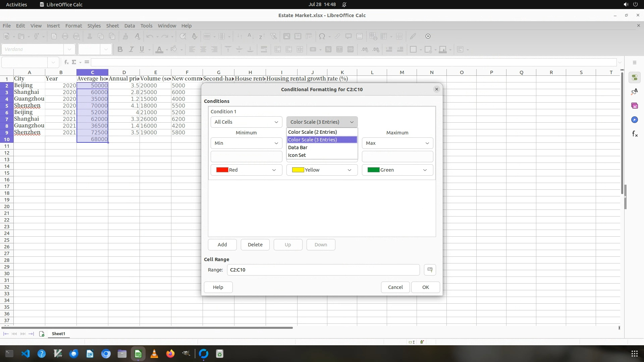Expand the All Cells dropdown
The width and height of the screenshot is (644, 362).
point(246,122)
